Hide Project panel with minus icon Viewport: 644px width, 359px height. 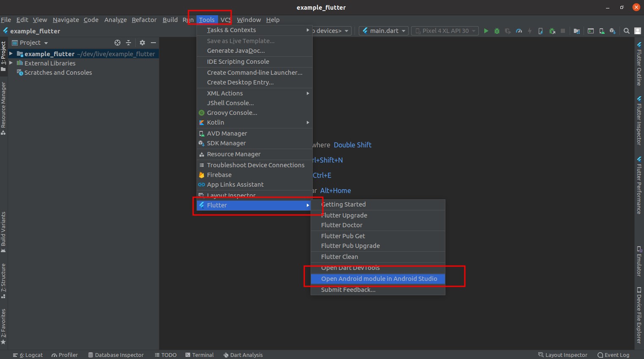click(x=153, y=43)
